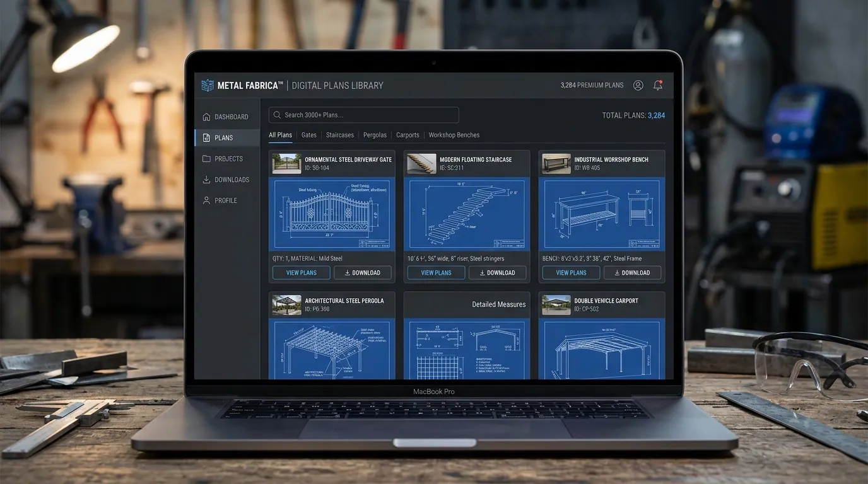Open the Dashboard sidebar item
The width and height of the screenshot is (868, 484).
(x=227, y=117)
